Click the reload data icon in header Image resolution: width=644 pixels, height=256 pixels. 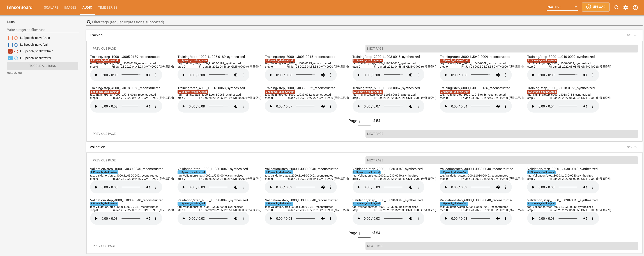tap(616, 7)
